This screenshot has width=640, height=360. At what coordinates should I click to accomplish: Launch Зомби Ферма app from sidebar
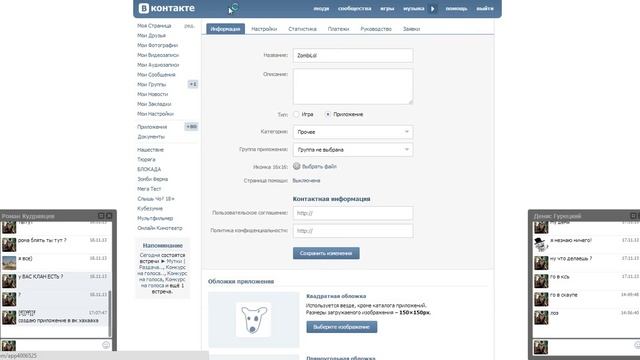click(x=153, y=179)
